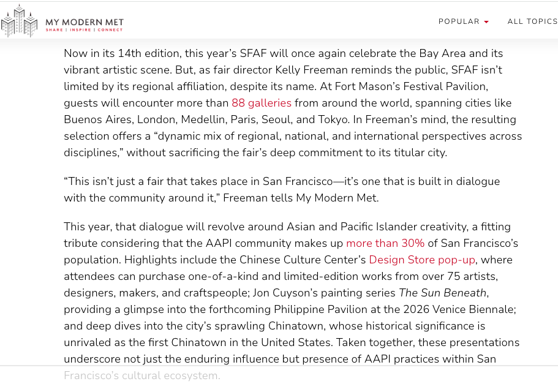Click the My Modern Met building logo icon
The width and height of the screenshot is (558, 392).
[19, 21]
